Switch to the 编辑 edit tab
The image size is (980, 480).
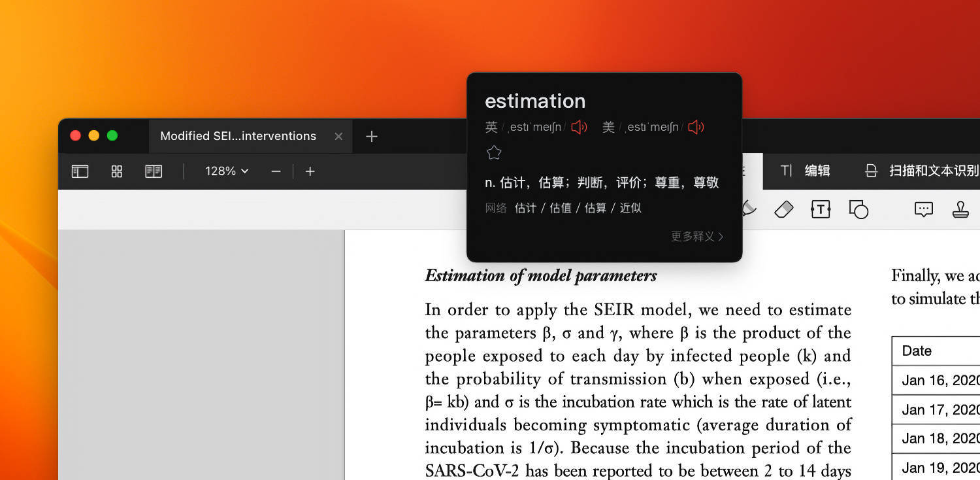806,171
